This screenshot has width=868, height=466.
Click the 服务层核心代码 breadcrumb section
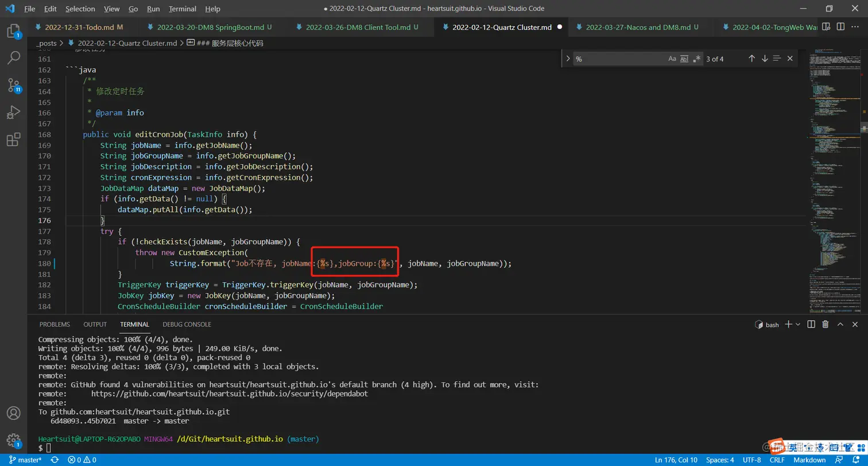(225, 43)
